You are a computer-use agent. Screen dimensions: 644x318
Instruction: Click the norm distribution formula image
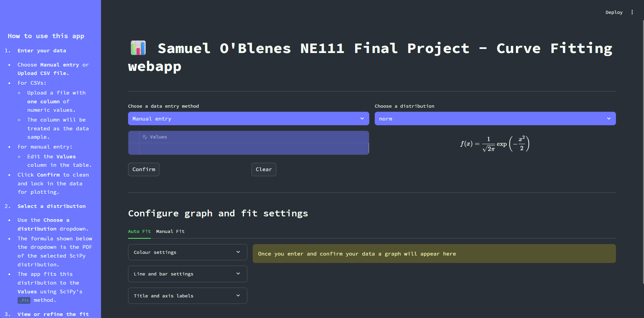[495, 143]
